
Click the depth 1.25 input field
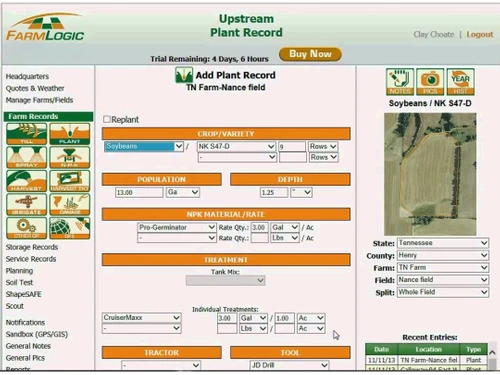coord(274,192)
